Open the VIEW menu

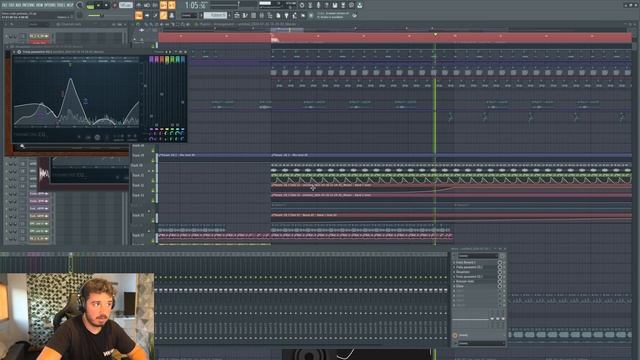[40, 5]
